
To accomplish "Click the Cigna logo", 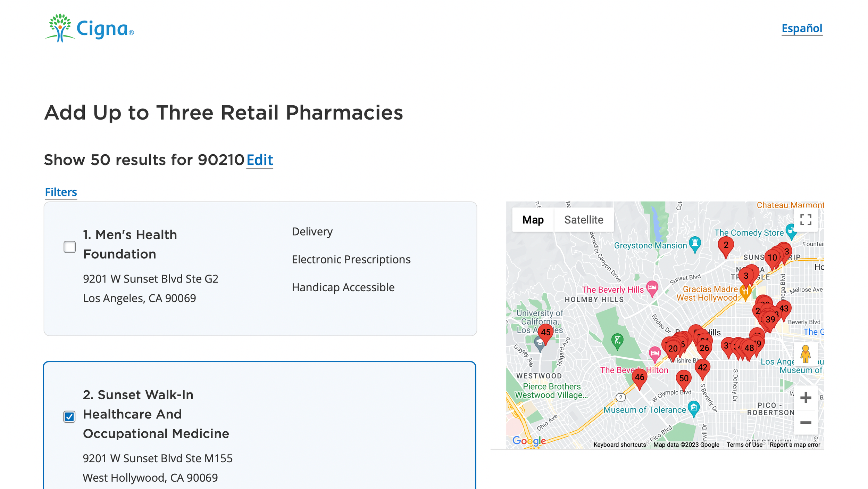I will click(89, 28).
